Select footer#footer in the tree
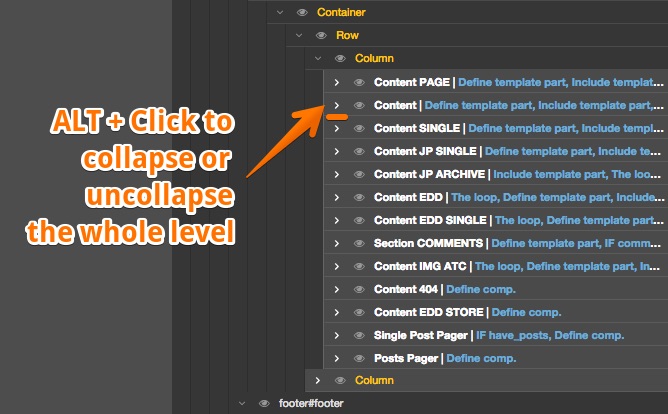The height and width of the screenshot is (414, 668). click(x=311, y=403)
